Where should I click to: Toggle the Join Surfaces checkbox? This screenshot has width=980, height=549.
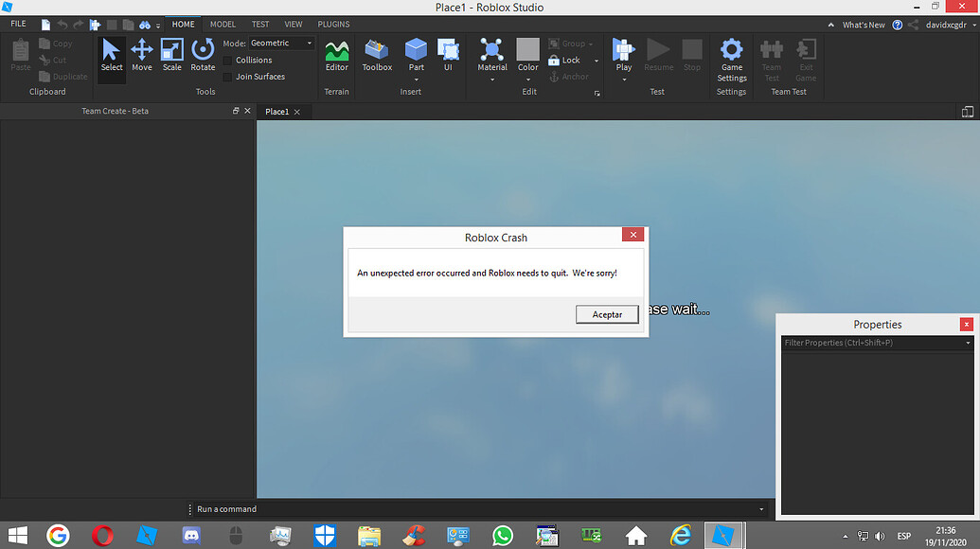(x=227, y=77)
